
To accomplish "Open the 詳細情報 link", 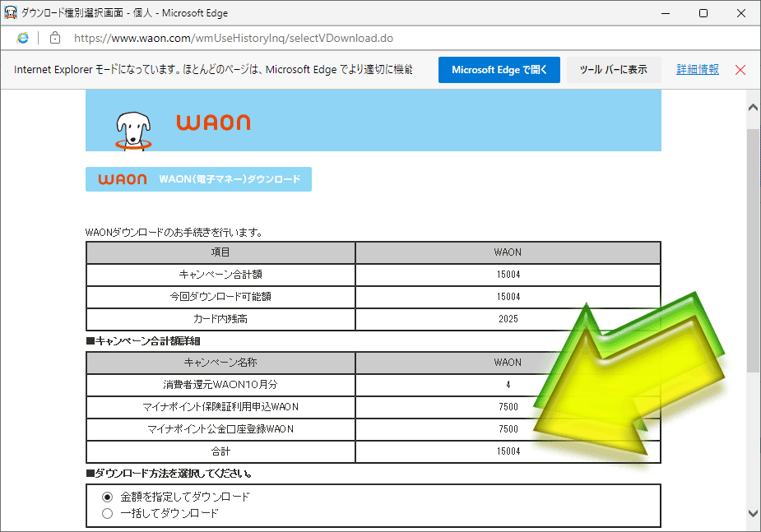I will coord(698,70).
